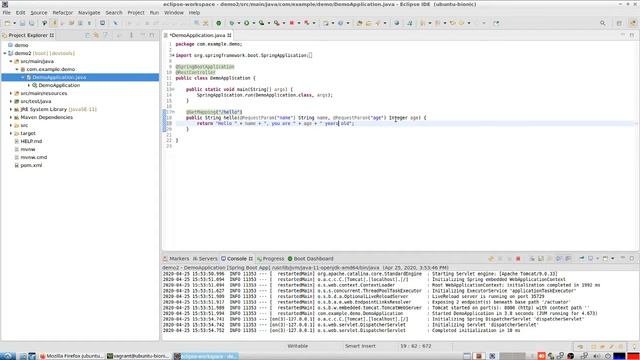Switch to the Boot Dashboard tab
The height and width of the screenshot is (360, 640).
coord(311,259)
